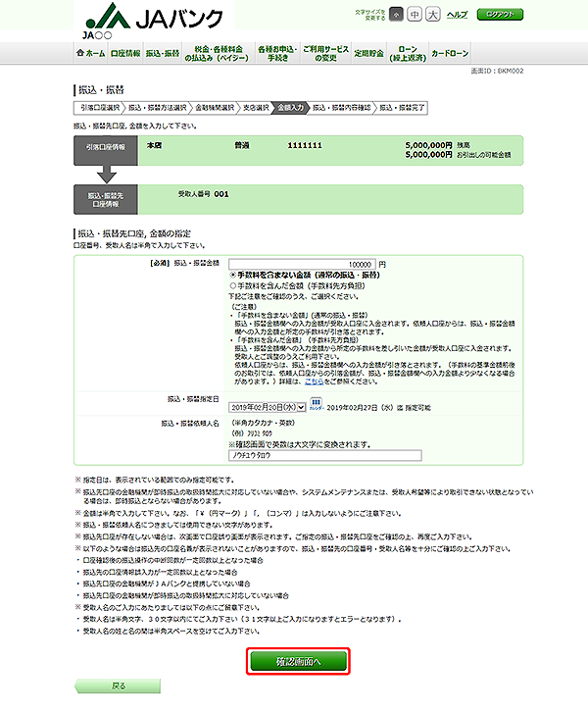Screen dimensions: 588x712
Task: Click the JA Bank logo
Action: [154, 20]
